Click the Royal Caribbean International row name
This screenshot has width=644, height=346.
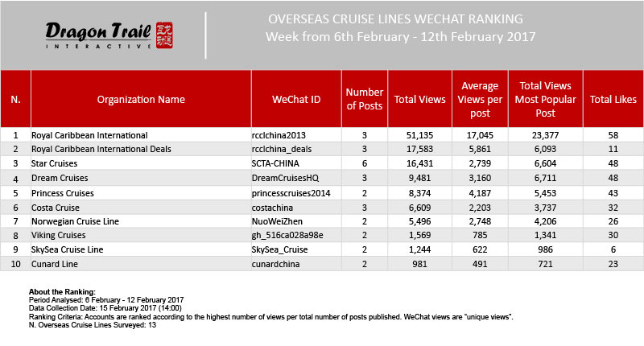pos(89,135)
